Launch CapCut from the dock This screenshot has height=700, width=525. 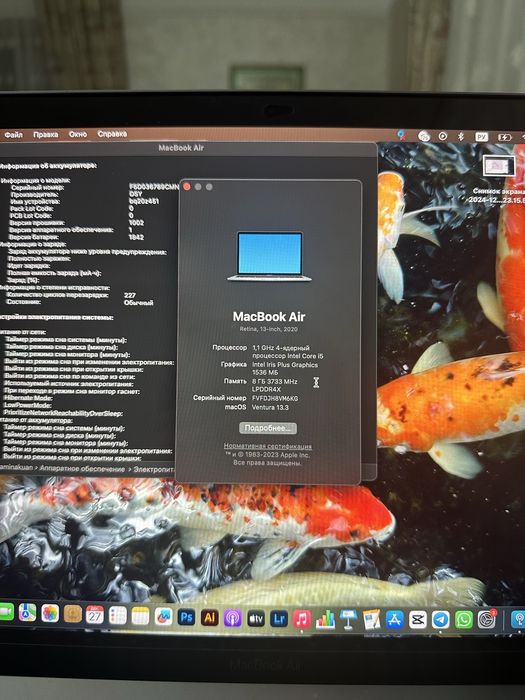418,620
